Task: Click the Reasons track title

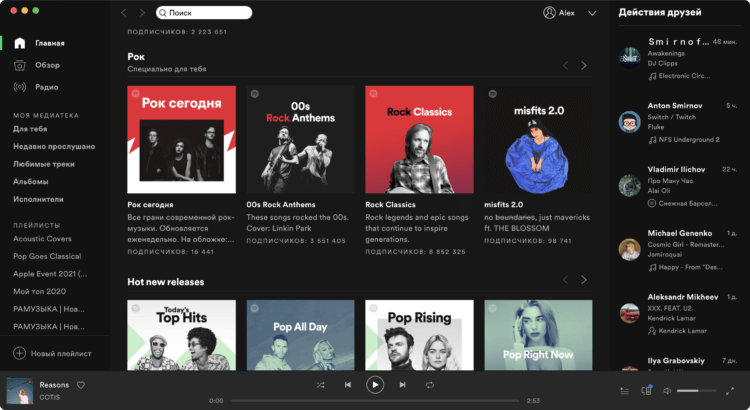Action: pos(54,385)
